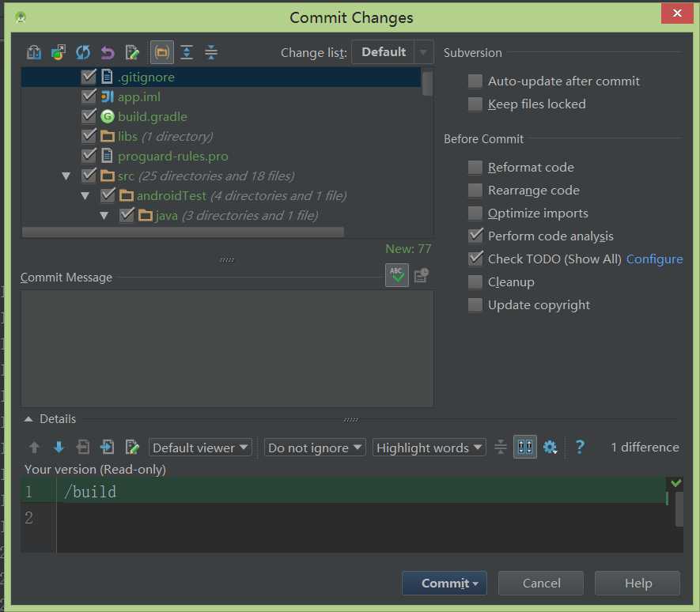Close the Commit Changes dialog

coord(677,13)
